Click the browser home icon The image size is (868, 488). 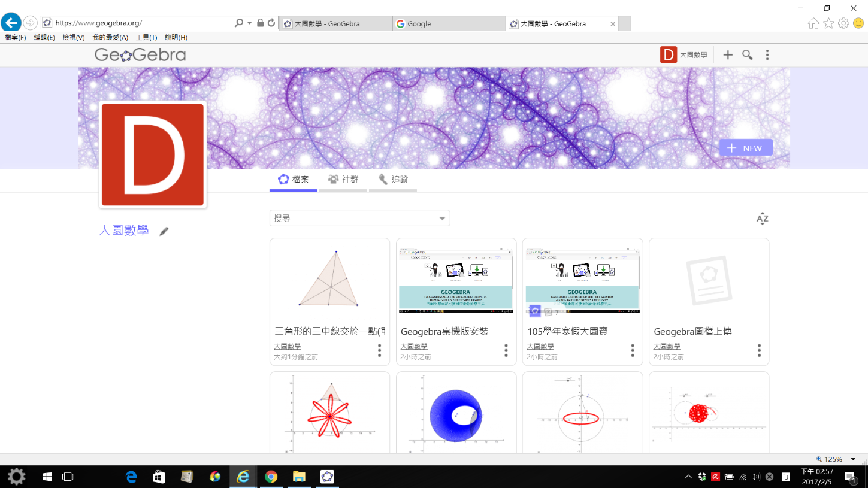point(813,23)
